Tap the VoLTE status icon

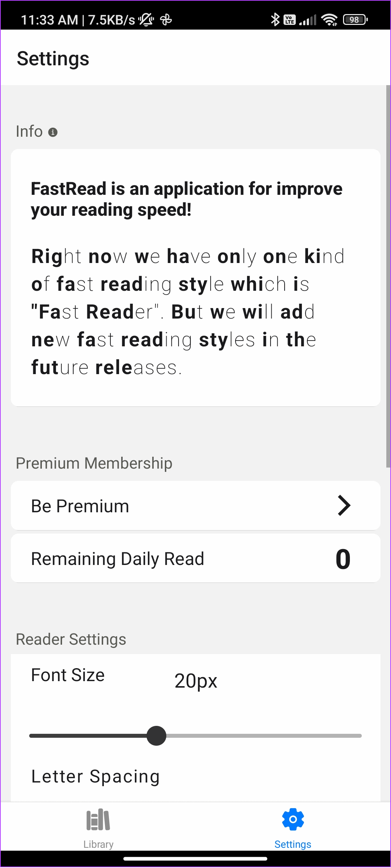pos(290,19)
